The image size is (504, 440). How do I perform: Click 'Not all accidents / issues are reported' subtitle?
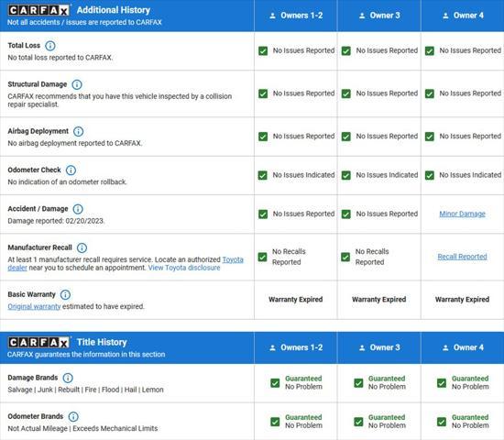[84, 22]
